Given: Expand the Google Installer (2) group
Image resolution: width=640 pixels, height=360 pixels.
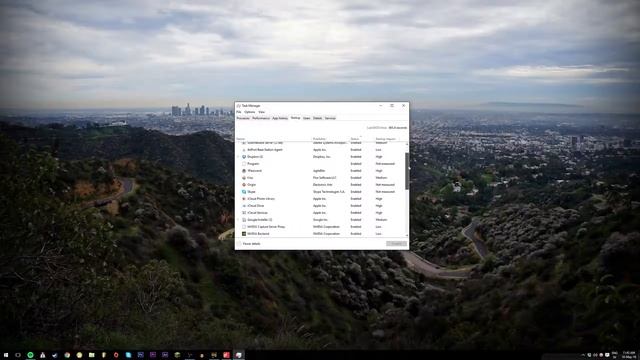Looking at the screenshot, I should (238, 220).
